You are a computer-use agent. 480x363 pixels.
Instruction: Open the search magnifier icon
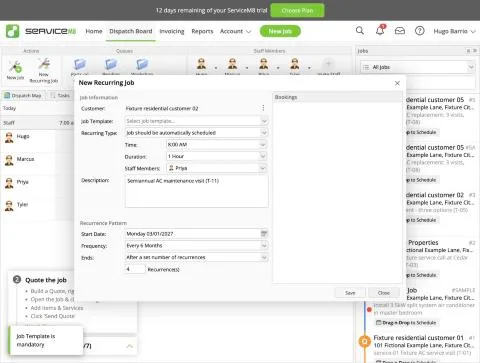360,31
